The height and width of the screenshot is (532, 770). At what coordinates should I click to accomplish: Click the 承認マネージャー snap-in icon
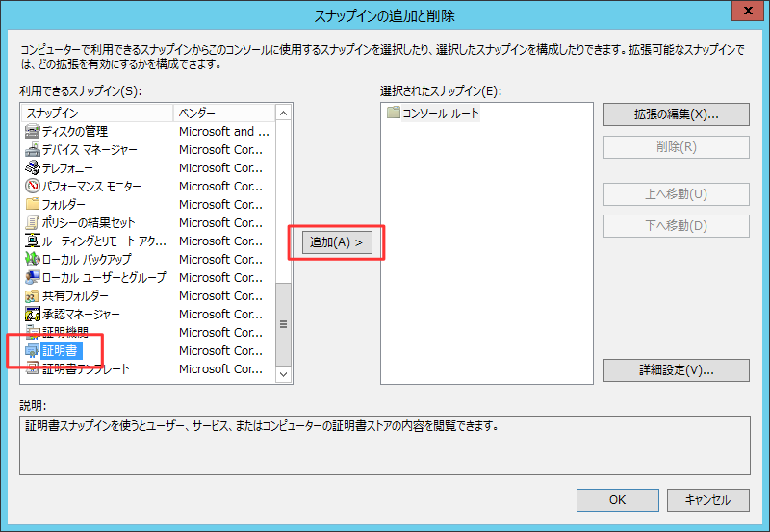click(33, 314)
